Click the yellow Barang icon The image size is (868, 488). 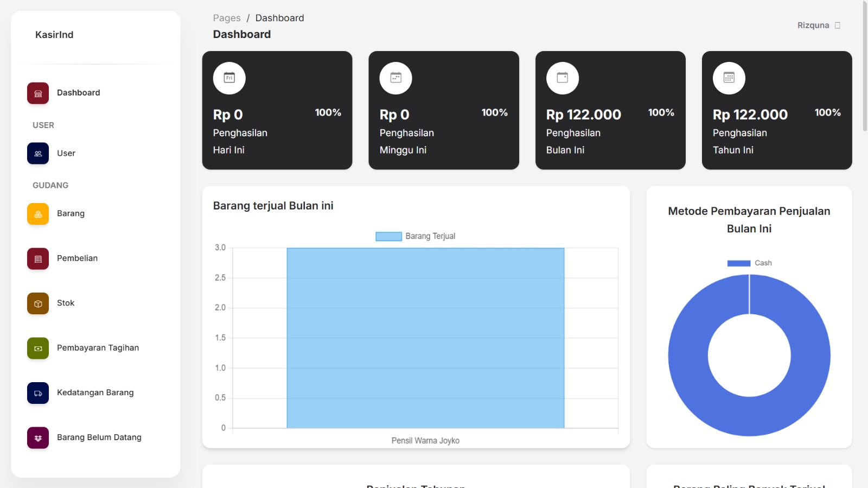(x=38, y=214)
